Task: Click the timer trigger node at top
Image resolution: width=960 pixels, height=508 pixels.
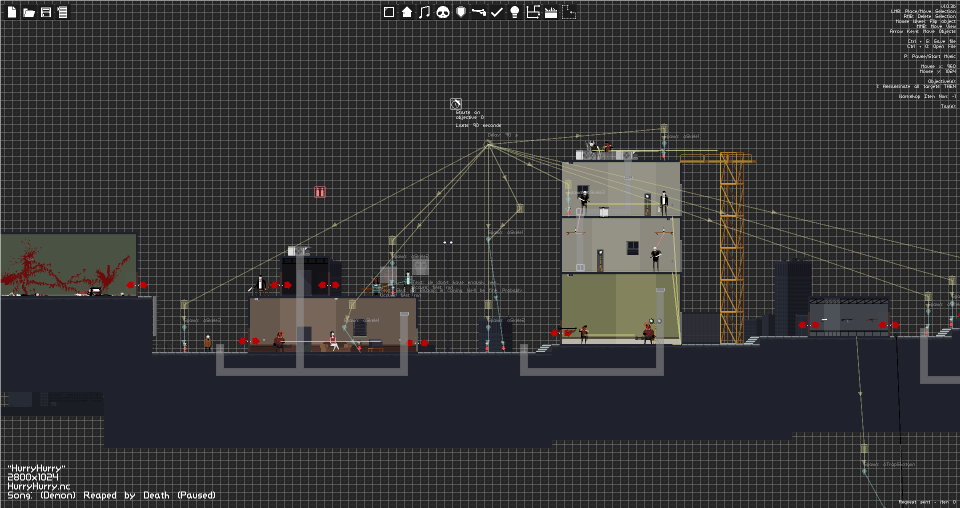Action: click(456, 103)
